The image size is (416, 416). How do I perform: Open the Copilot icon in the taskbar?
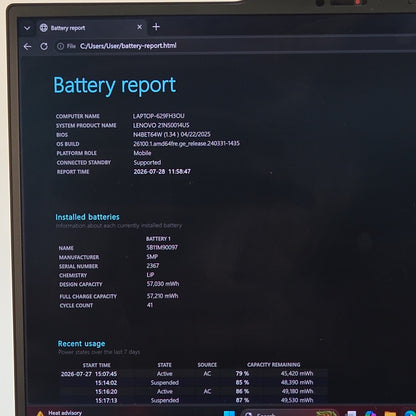pyautogui.click(x=370, y=414)
